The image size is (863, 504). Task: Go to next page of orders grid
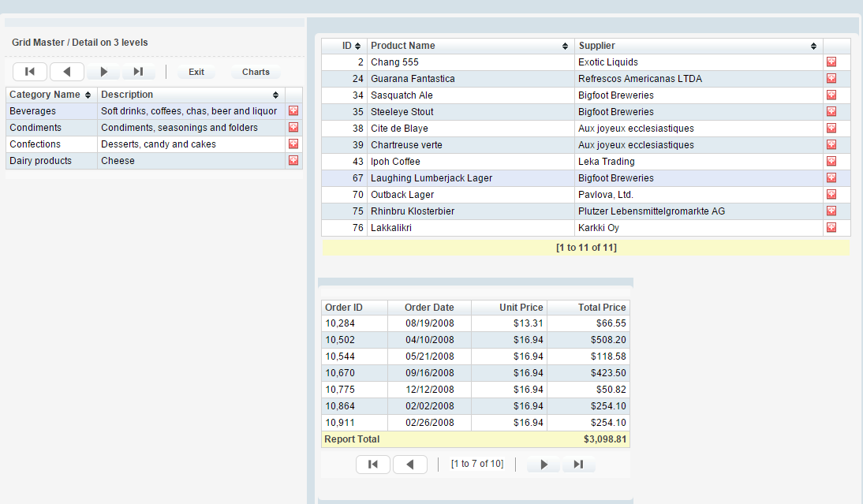(x=544, y=465)
